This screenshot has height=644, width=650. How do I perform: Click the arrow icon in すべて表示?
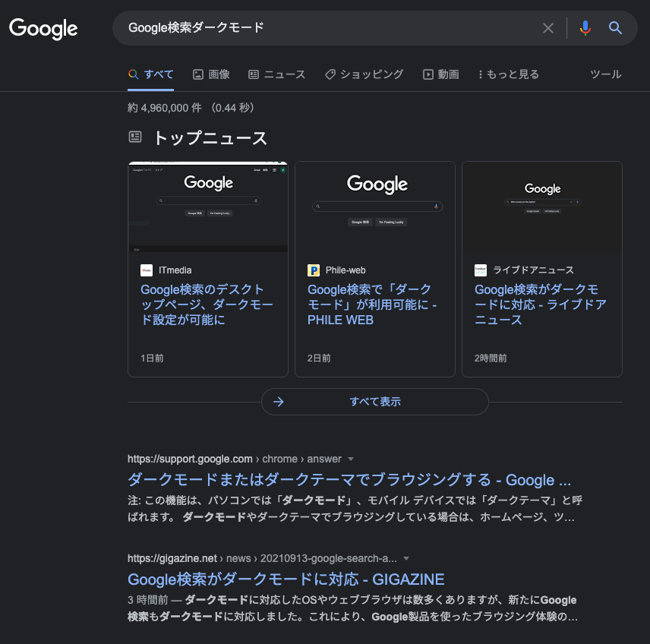point(279,402)
